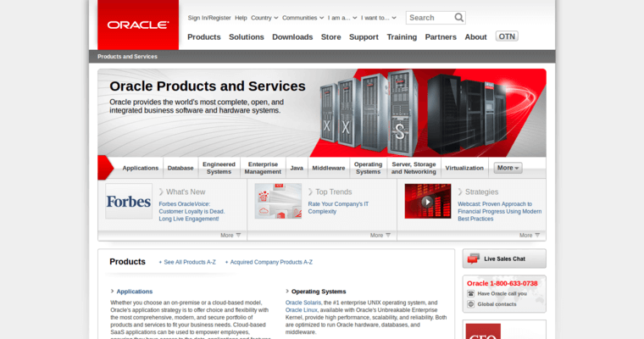Expand the More tab dropdown in product bar
This screenshot has width=644, height=339.
coord(508,168)
